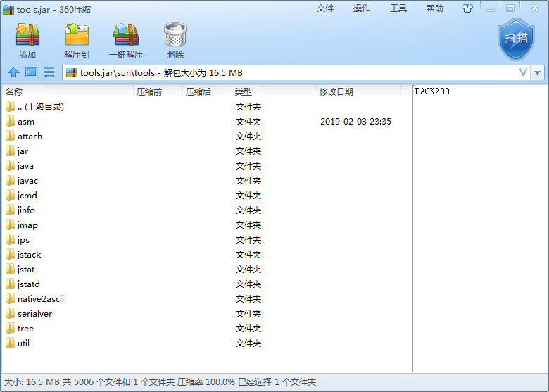Click 文件夹 type cell in javac row
Viewport: 549px width, 392px height.
coord(248,181)
